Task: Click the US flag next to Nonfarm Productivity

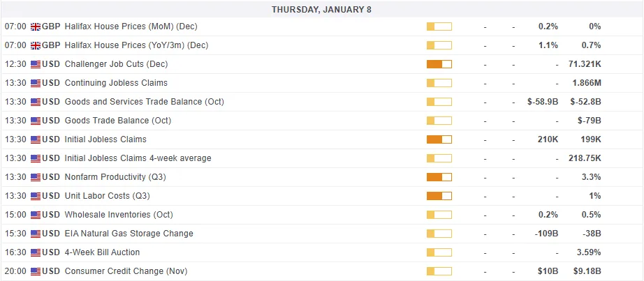Action: point(36,177)
